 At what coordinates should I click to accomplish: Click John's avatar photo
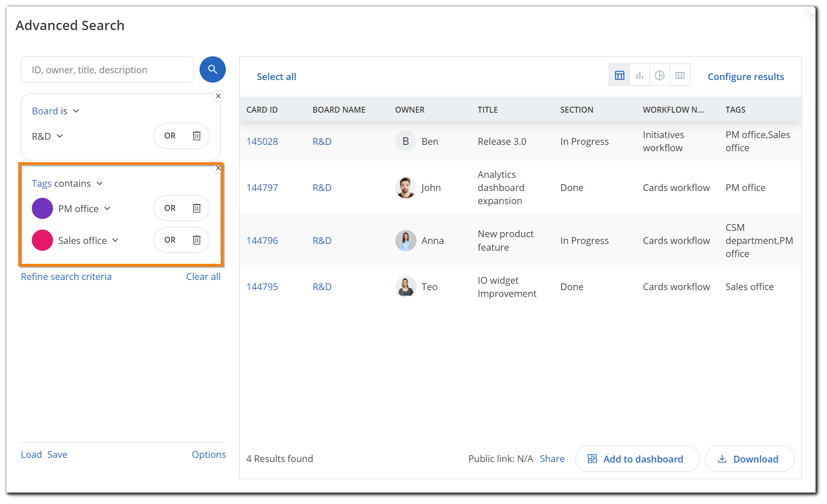click(405, 188)
